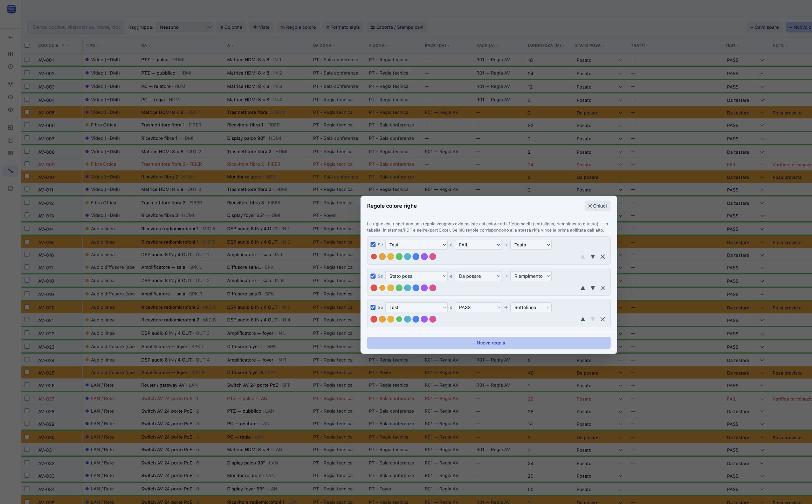
Task: Open the clock history icon in the sidebar
Action: [x=11, y=66]
